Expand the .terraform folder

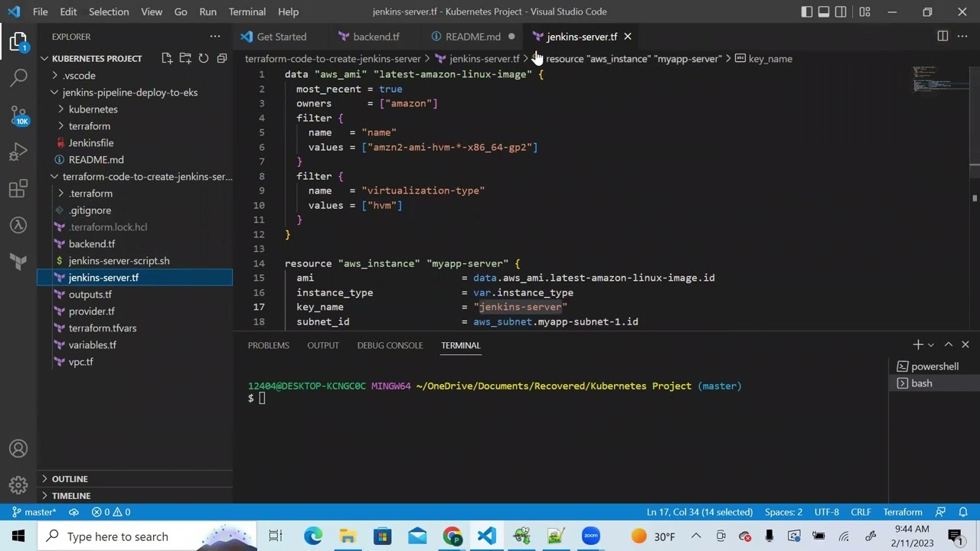tap(135, 194)
